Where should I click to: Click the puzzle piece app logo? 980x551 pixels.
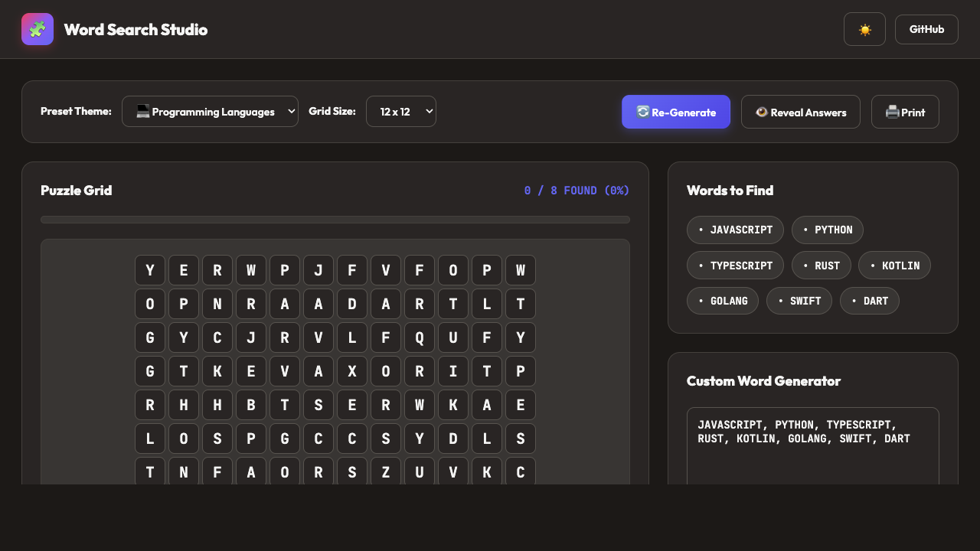[38, 29]
